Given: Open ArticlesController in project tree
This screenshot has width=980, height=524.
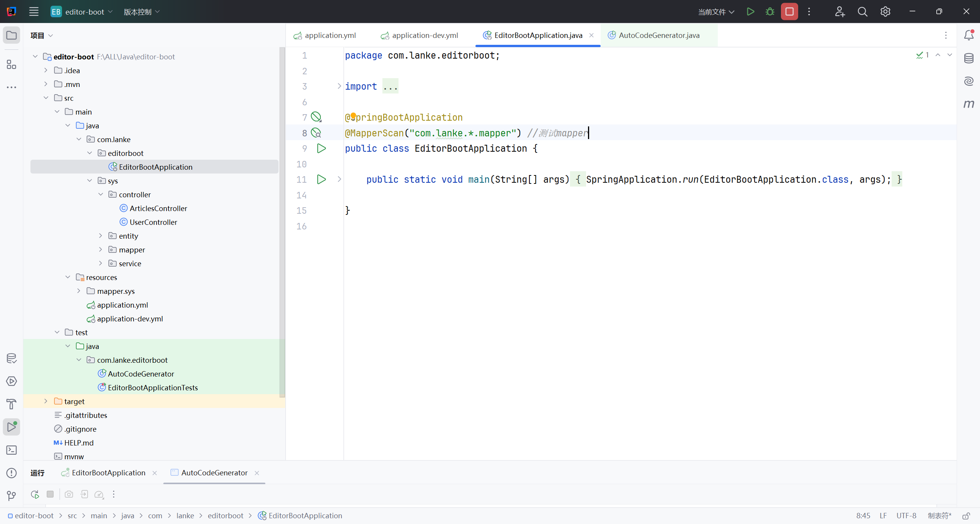Looking at the screenshot, I should tap(158, 208).
